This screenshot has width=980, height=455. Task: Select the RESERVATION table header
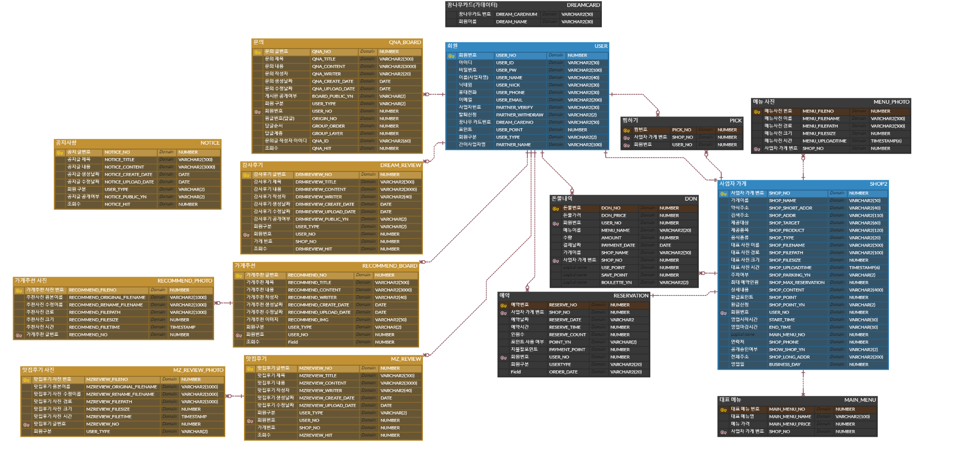point(574,295)
